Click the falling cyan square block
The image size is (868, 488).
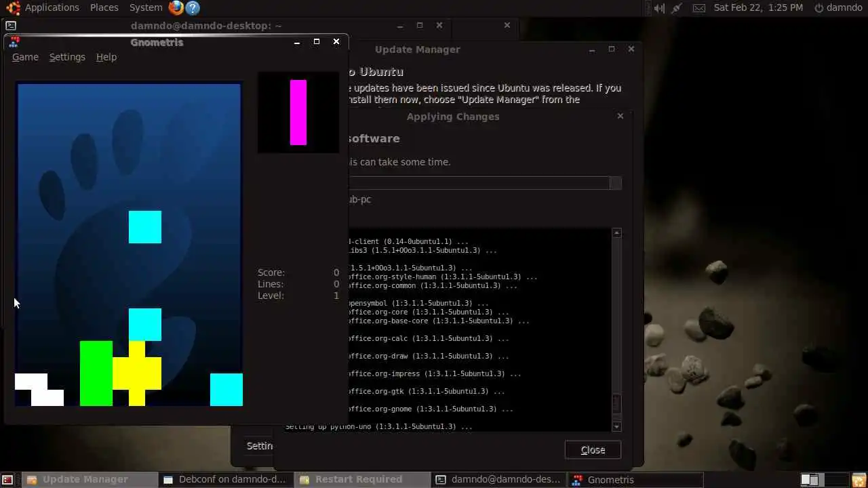(145, 227)
